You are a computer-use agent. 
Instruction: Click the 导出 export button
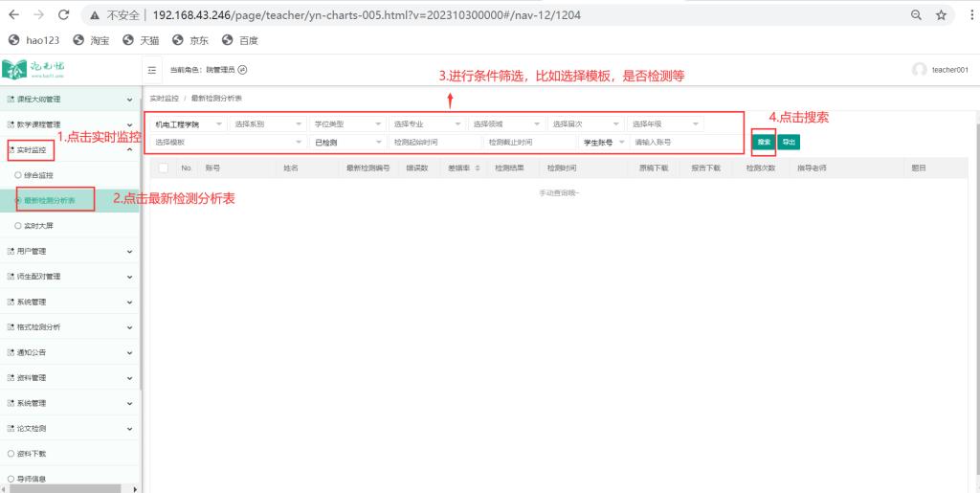[788, 142]
